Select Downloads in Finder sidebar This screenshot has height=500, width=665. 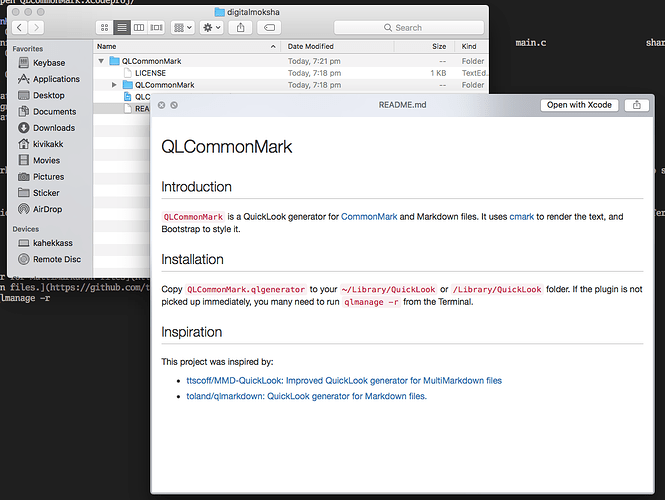coord(54,128)
